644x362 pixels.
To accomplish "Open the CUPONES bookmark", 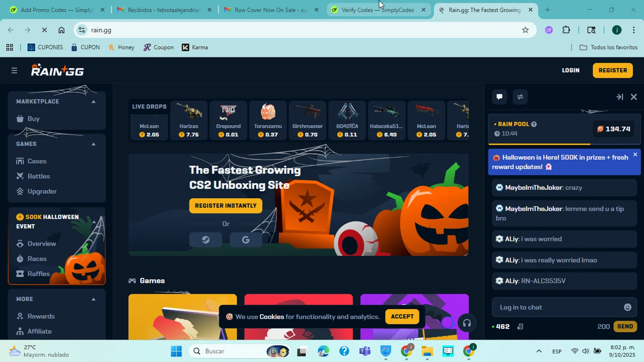I will [45, 48].
